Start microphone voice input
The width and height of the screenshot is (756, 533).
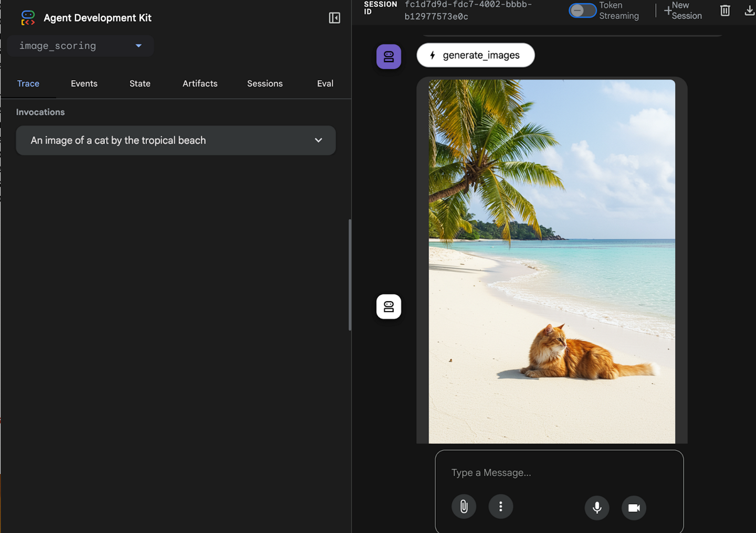pos(597,507)
